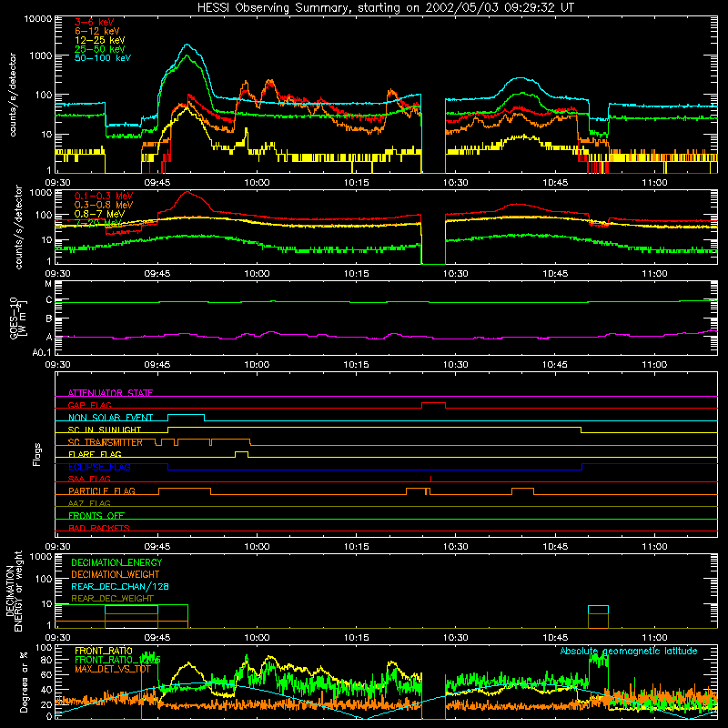
Task: Select the 10000 tick label on top panel
Action: click(x=38, y=18)
